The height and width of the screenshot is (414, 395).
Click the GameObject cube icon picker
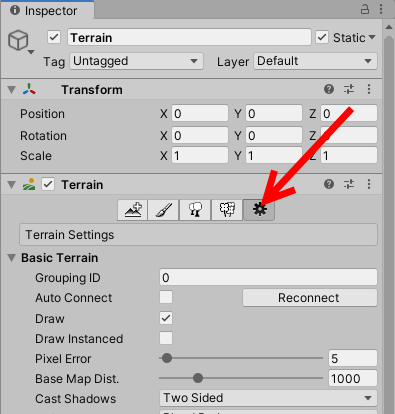coord(19,41)
